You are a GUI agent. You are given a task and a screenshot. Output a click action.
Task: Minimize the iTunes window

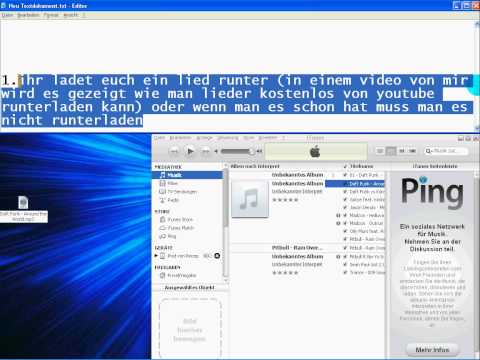(461, 138)
